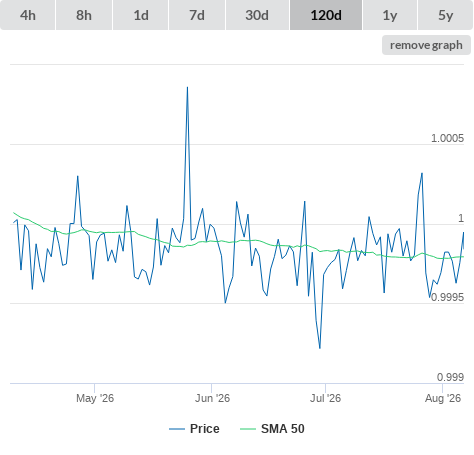Switch to the 8h time range
This screenshot has height=455, width=474.
(x=84, y=15)
